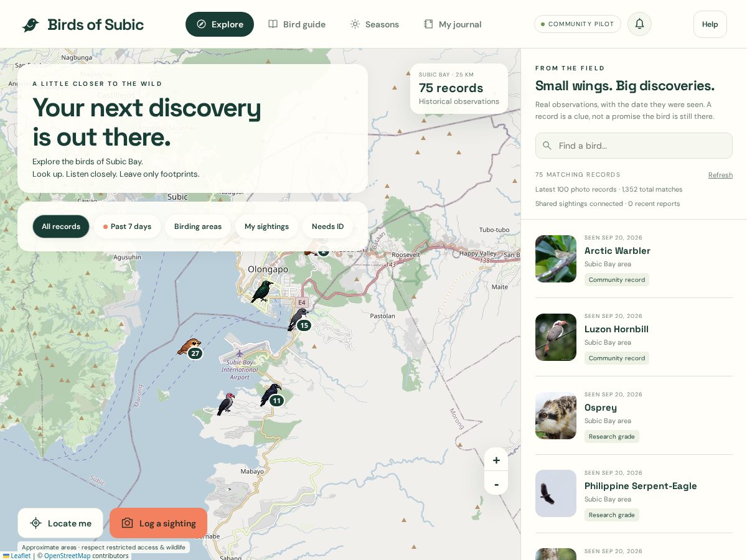The width and height of the screenshot is (747, 560).
Task: Click the Log a sighting button
Action: [158, 523]
